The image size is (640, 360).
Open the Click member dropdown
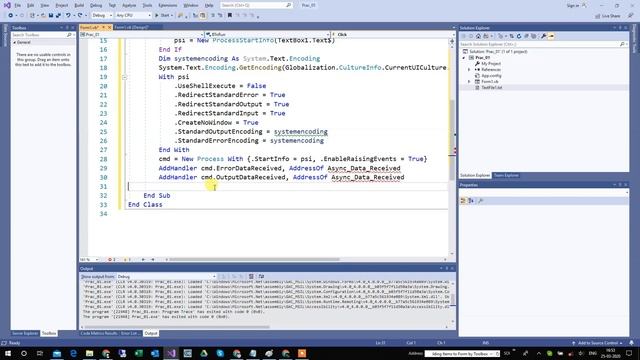[392, 34]
